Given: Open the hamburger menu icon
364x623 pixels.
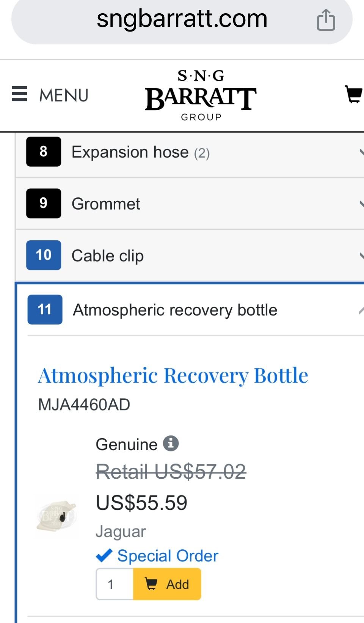Looking at the screenshot, I should tap(19, 94).
